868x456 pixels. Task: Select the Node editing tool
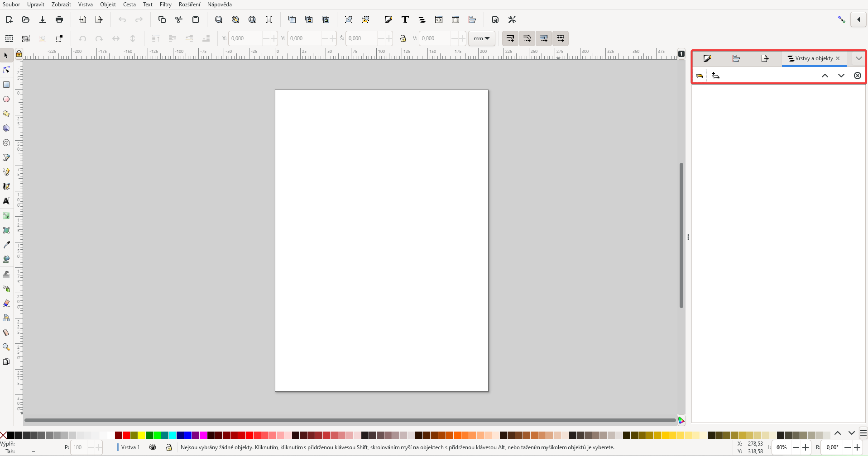coord(6,70)
